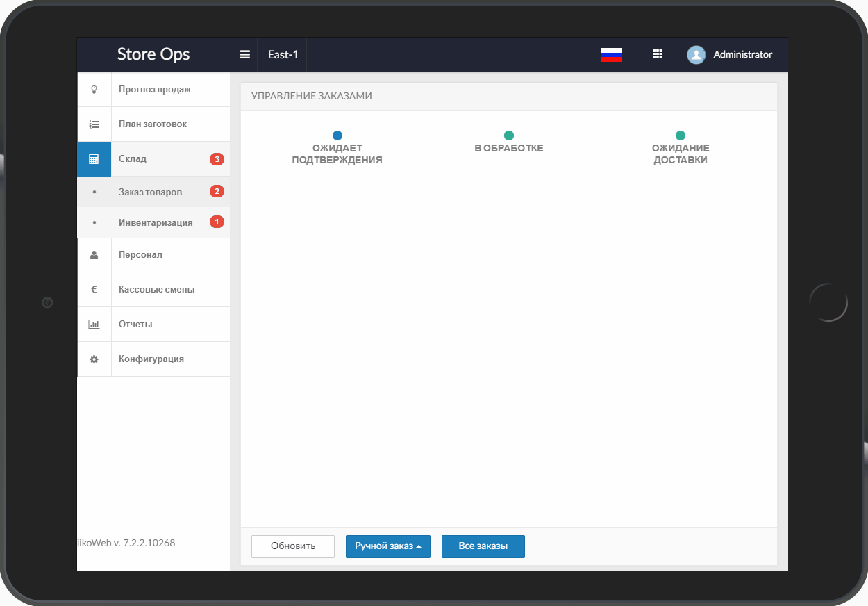Click the calculator icon for Склад
This screenshot has width=868, height=606.
[94, 159]
